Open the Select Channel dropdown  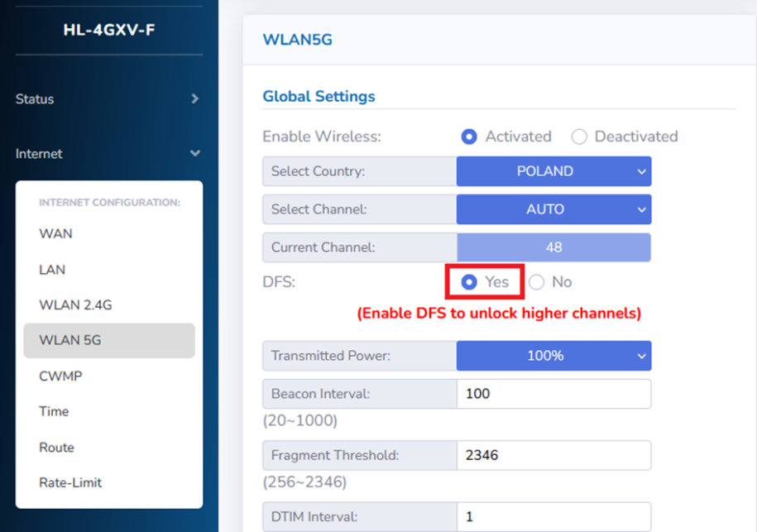point(553,209)
